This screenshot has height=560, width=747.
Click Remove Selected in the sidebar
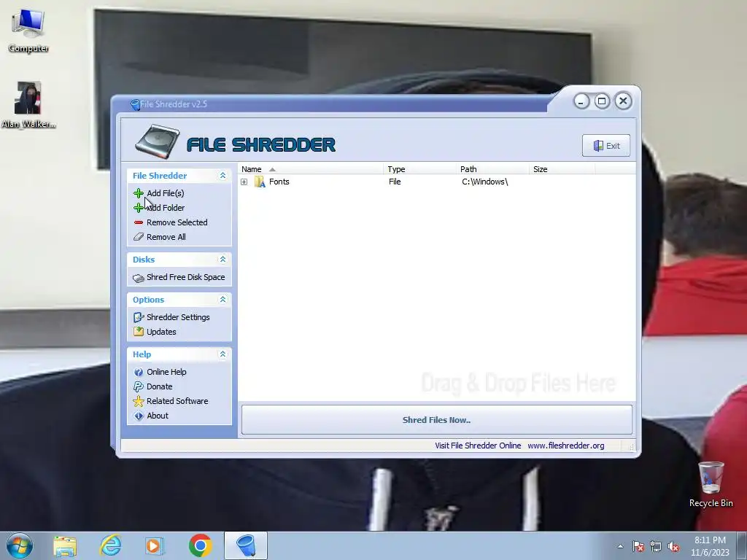177,222
